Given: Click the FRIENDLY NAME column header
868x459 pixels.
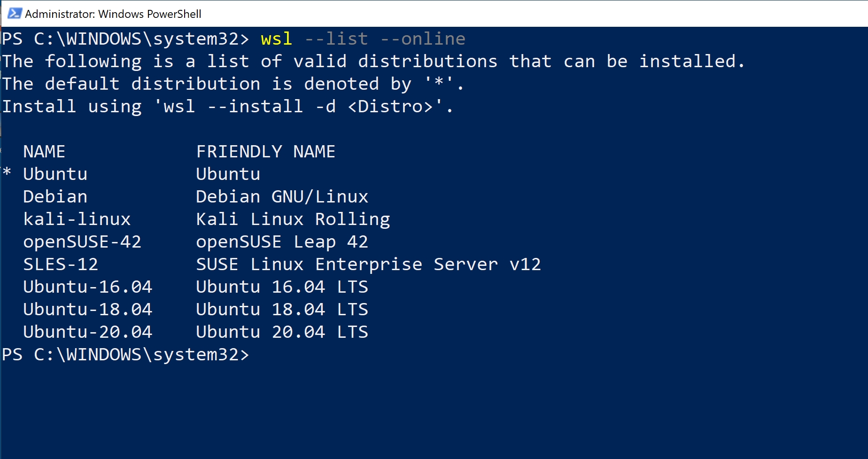Looking at the screenshot, I should coord(266,152).
